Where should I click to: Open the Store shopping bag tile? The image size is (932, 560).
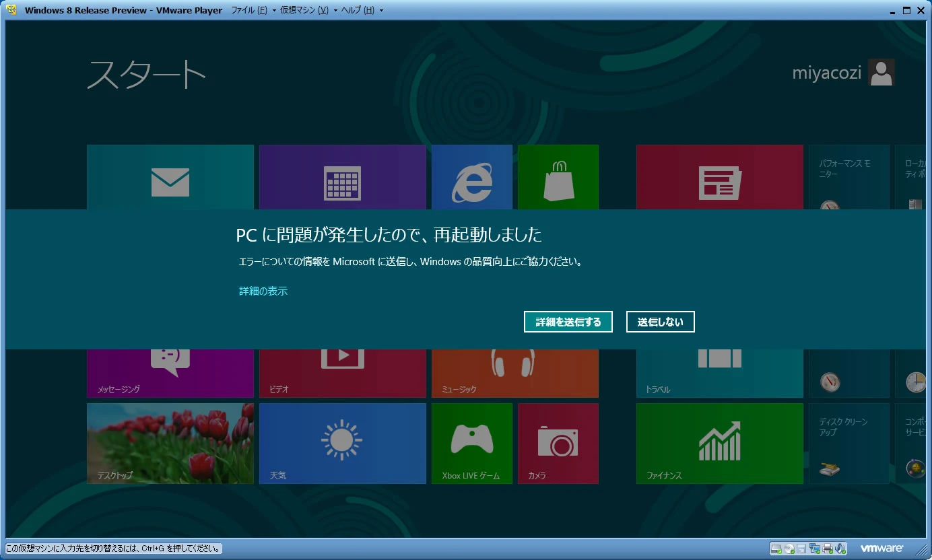coord(558,177)
